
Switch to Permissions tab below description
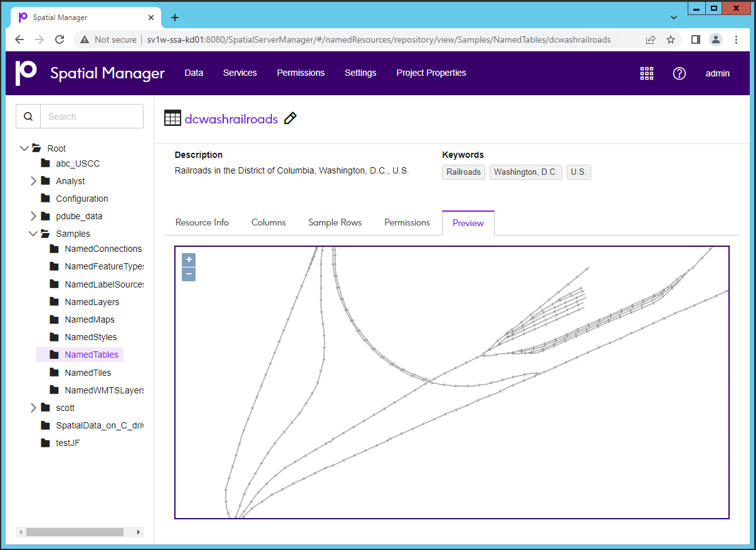pos(407,222)
